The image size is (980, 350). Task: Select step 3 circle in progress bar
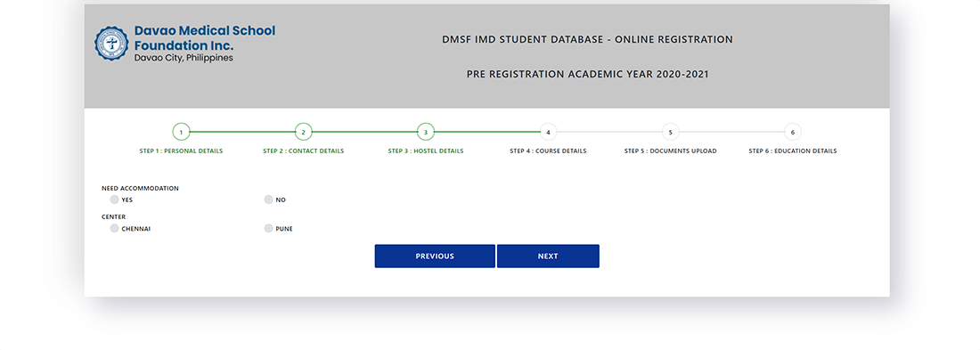pyautogui.click(x=426, y=132)
